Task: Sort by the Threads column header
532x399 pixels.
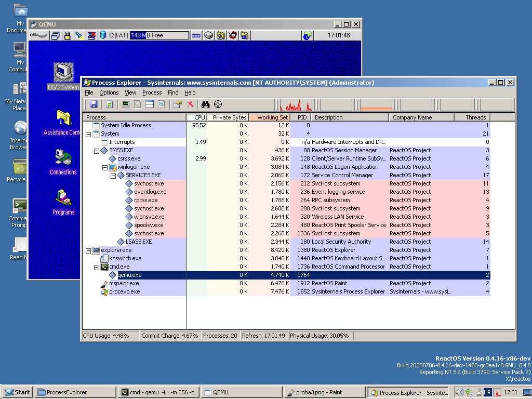Action: (472, 117)
